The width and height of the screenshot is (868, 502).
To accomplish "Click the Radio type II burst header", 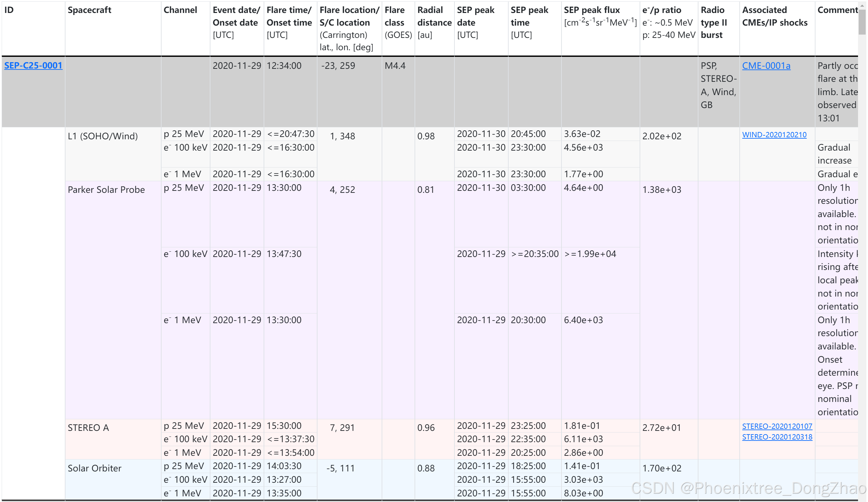I will click(x=713, y=22).
